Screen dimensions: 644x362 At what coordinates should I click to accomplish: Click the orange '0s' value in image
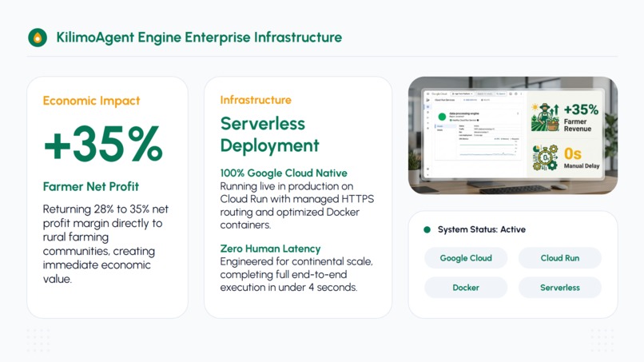(x=573, y=153)
